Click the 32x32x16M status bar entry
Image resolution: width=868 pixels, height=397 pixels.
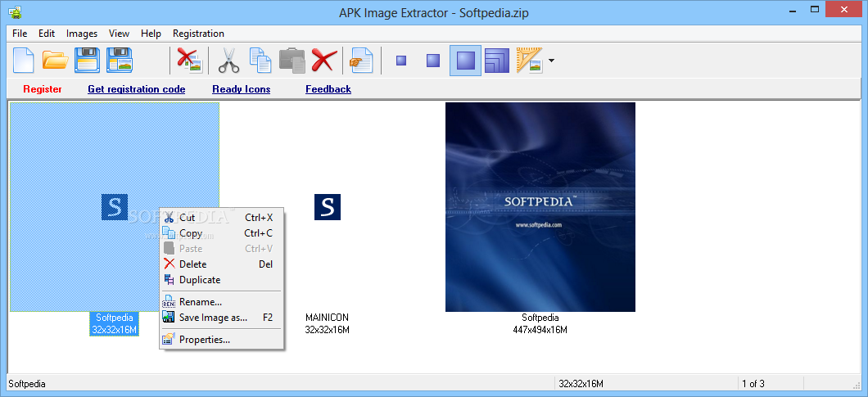click(581, 384)
